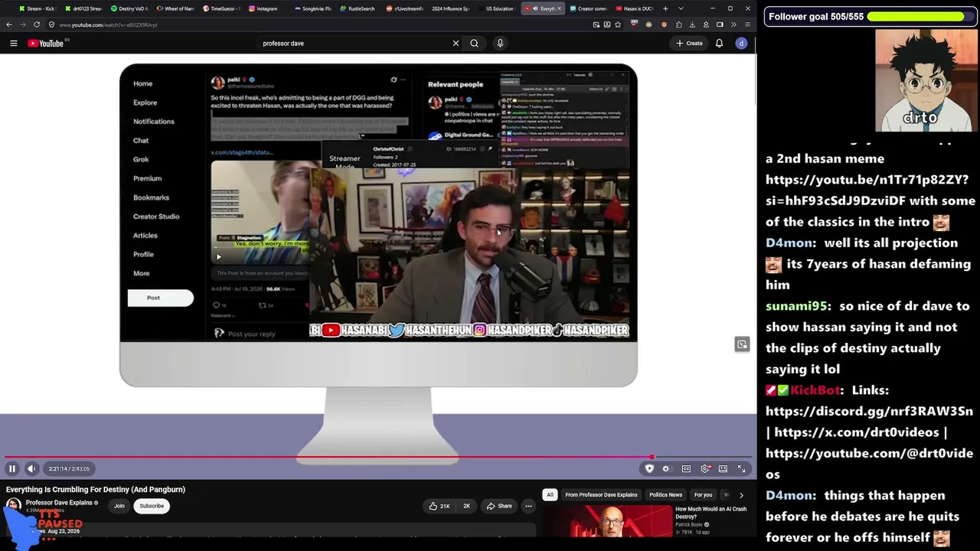Viewport: 980px width, 551px height.
Task: Open more actions ellipsis under video
Action: [x=528, y=506]
